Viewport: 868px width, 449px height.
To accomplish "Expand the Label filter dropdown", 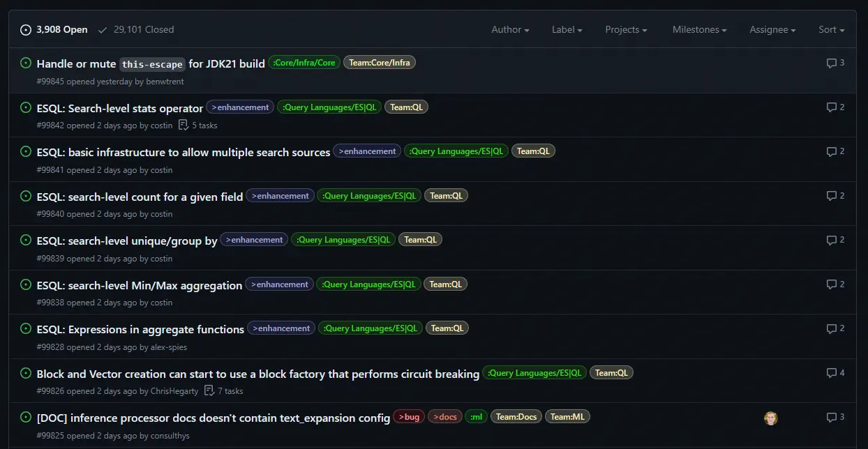I will coord(567,29).
